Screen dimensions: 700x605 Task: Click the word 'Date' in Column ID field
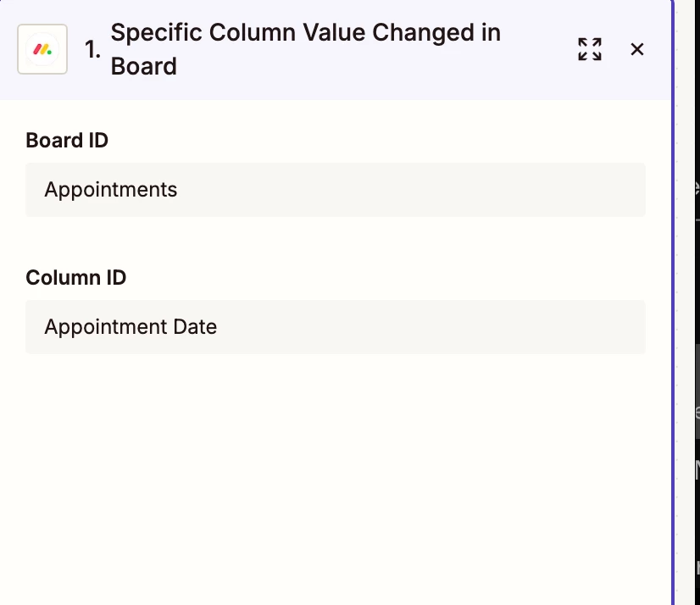click(195, 327)
